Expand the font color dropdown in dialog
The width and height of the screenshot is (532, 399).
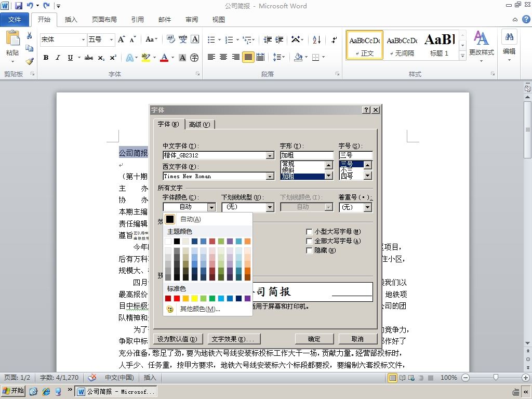click(211, 207)
